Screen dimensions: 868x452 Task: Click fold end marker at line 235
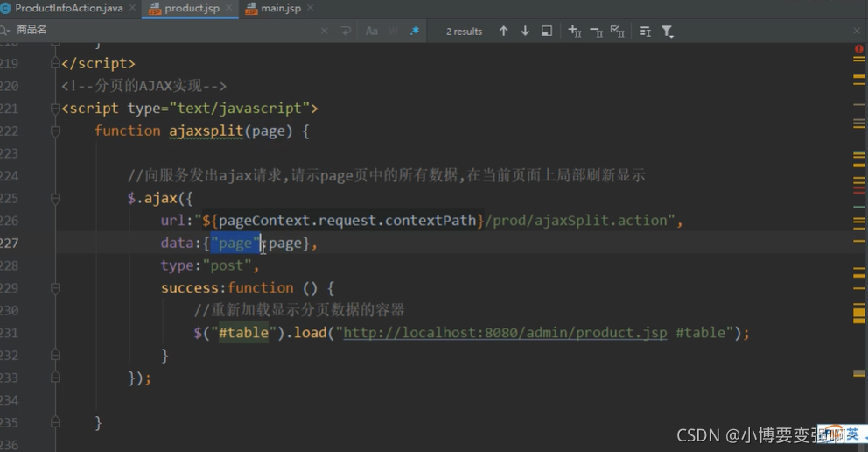55,422
